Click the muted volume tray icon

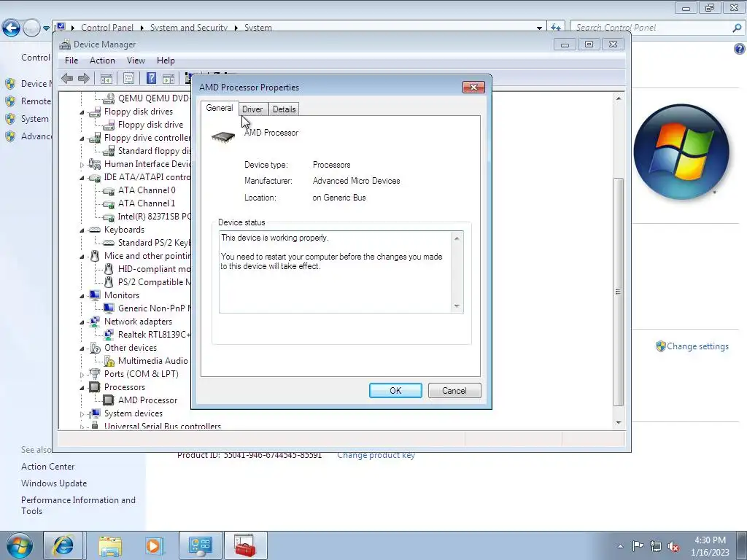click(673, 546)
